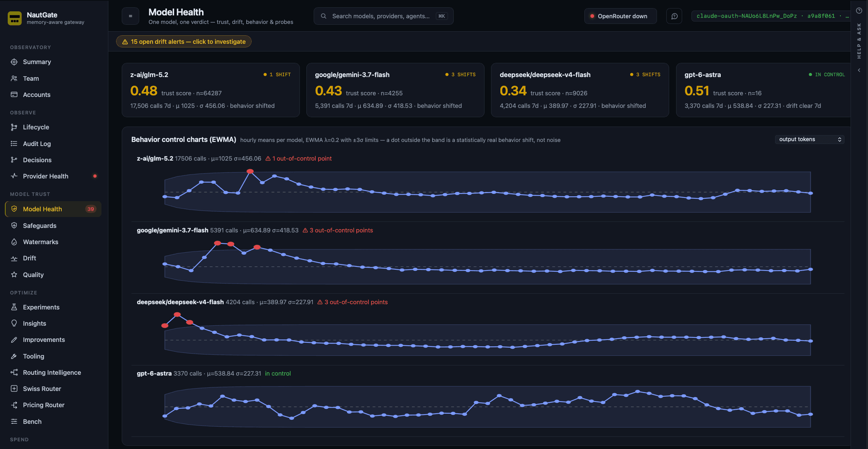Toggle the sidebar with hamburger button
868x449 pixels.
coord(130,16)
